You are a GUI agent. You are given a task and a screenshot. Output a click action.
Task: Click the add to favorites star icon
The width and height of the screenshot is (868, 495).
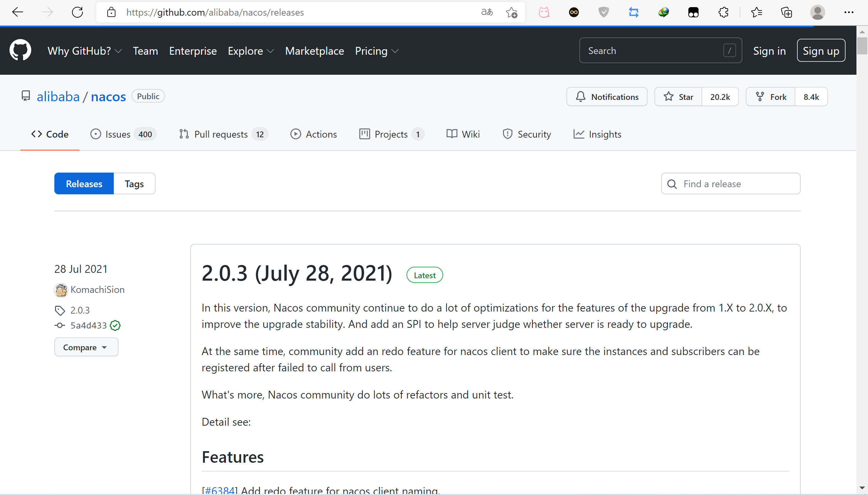[511, 13]
